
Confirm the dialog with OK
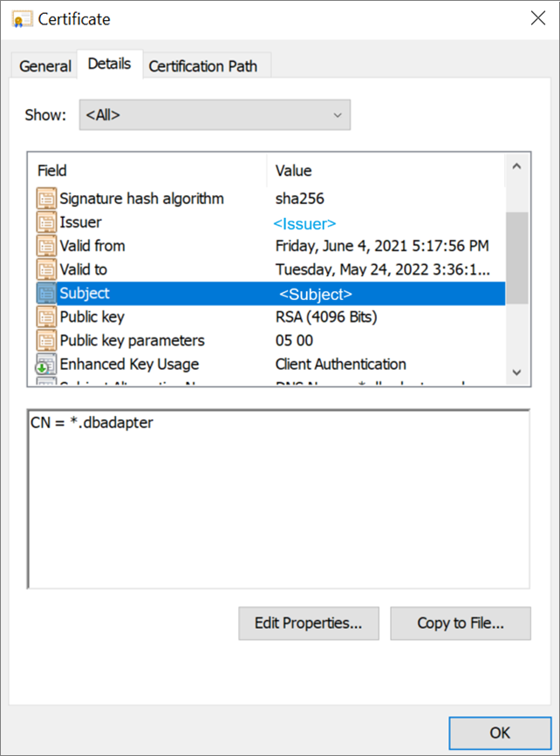(x=500, y=732)
